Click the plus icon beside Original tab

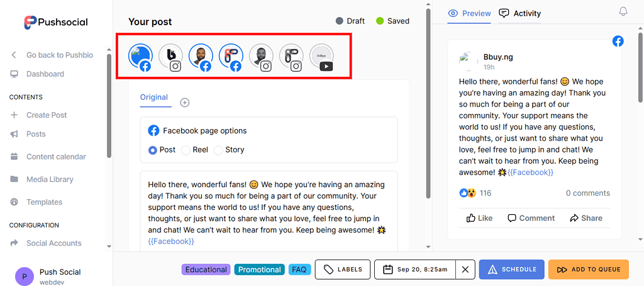coord(185,102)
